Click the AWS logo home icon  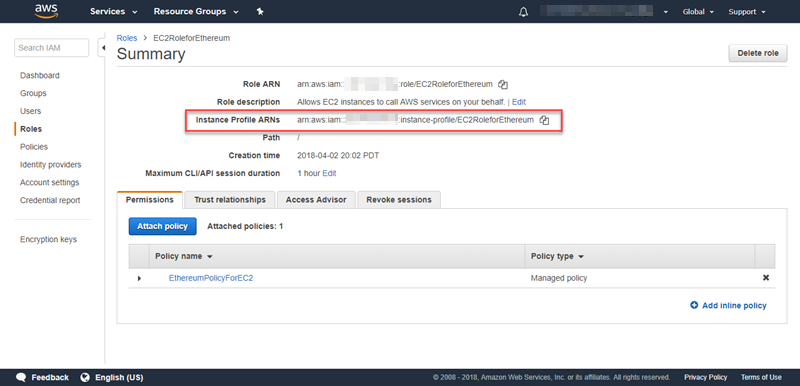click(46, 11)
